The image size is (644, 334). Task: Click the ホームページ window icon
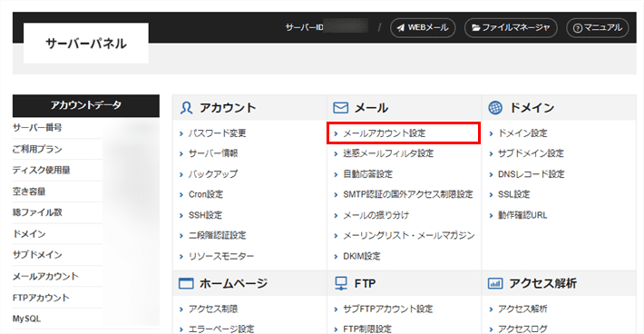pyautogui.click(x=186, y=283)
